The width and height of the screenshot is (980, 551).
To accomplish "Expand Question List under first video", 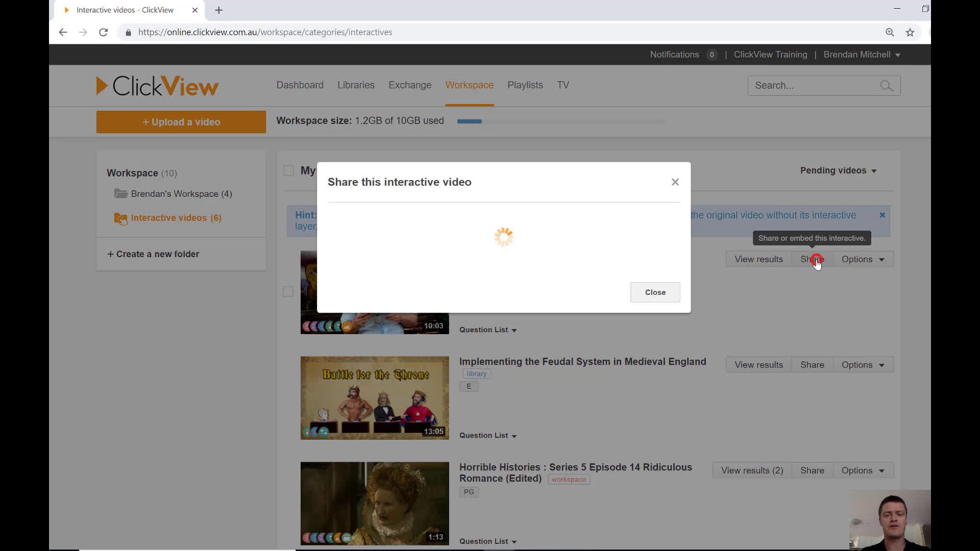I will tap(488, 330).
